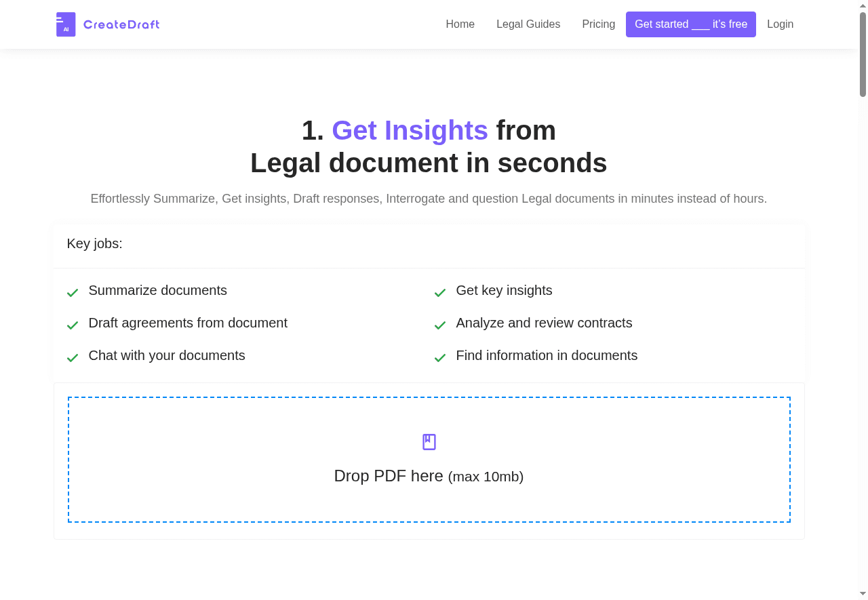This screenshot has height=600, width=868.
Task: Click the Summarize documents list item text
Action: point(157,290)
